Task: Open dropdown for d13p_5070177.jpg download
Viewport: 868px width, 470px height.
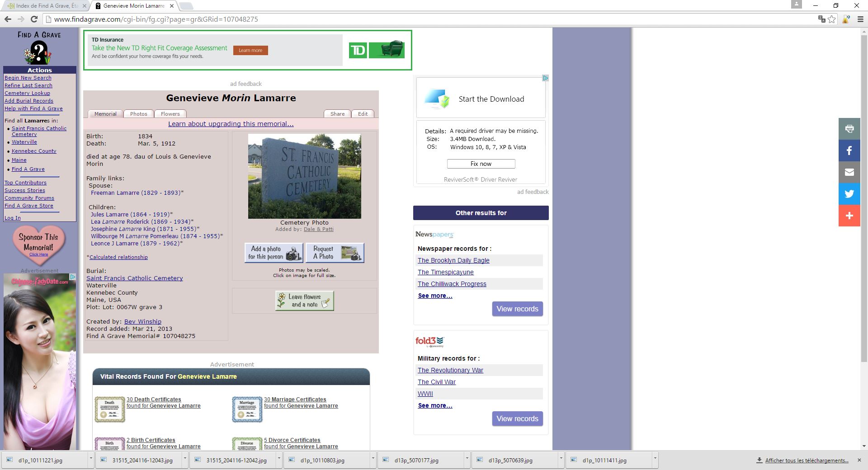Action: point(467,459)
